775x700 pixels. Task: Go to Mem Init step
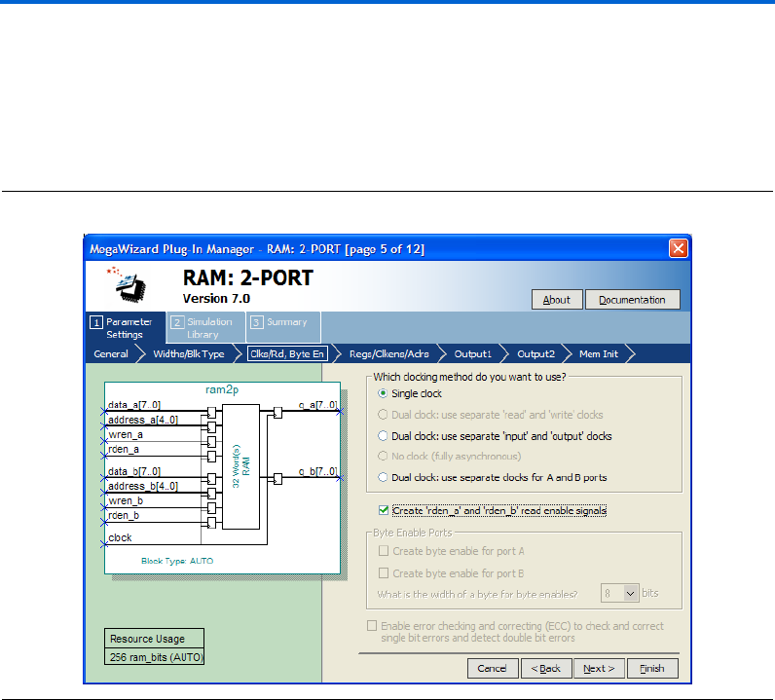click(x=599, y=354)
